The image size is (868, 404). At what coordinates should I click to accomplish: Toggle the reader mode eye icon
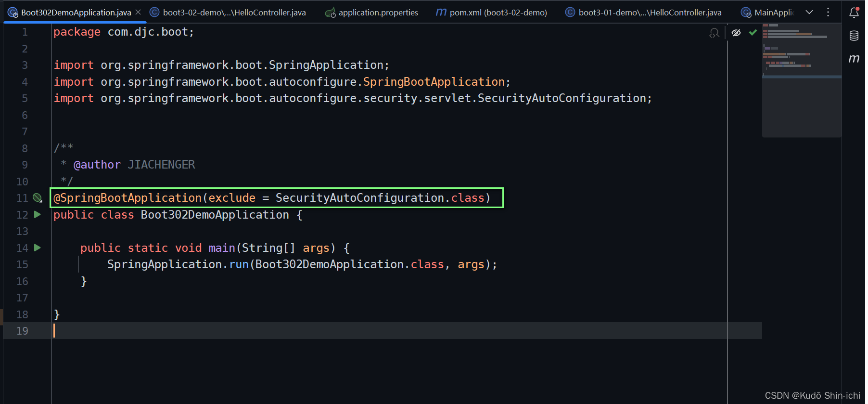tap(736, 33)
